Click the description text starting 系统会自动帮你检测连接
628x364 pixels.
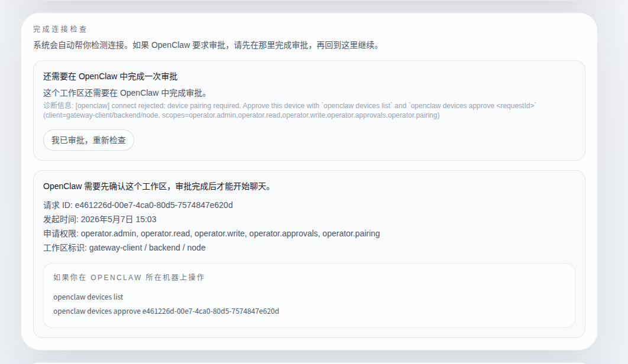[x=206, y=45]
